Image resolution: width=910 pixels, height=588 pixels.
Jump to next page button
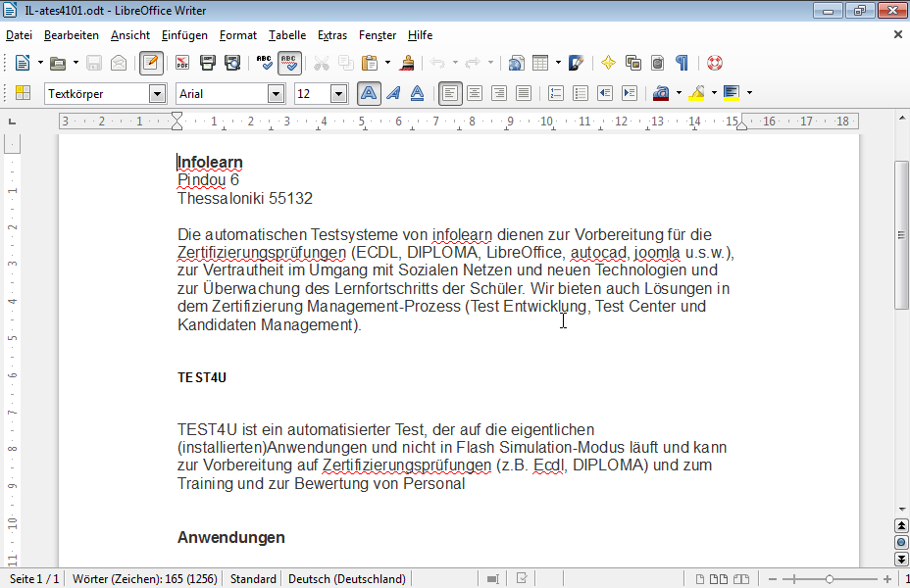point(901,559)
